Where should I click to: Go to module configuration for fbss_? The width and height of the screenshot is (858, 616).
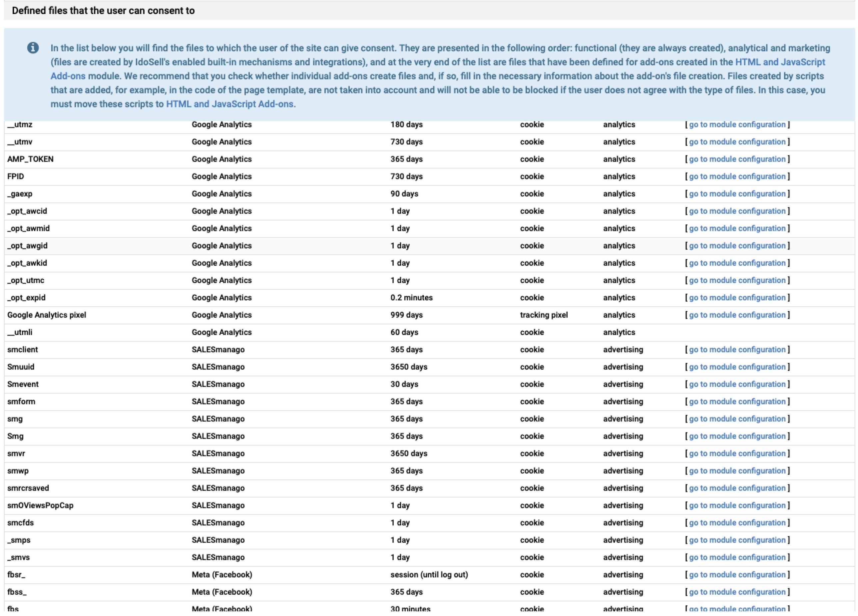click(x=737, y=592)
